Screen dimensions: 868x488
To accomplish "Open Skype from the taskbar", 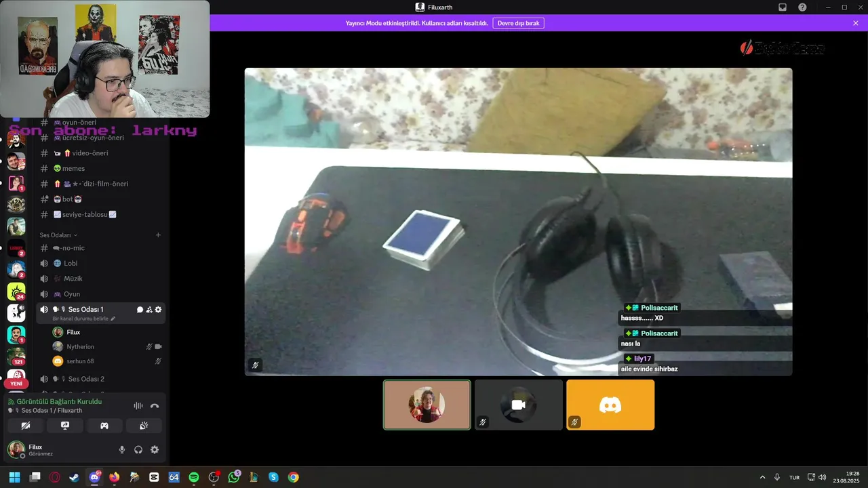I will (x=273, y=477).
